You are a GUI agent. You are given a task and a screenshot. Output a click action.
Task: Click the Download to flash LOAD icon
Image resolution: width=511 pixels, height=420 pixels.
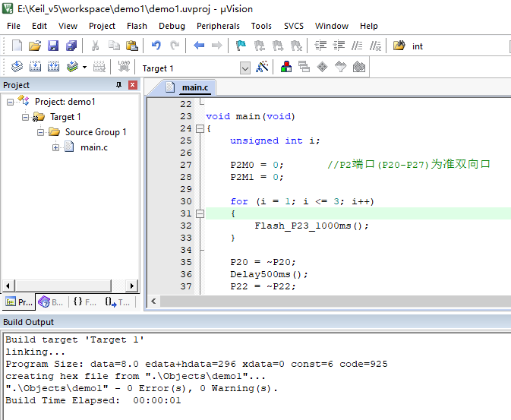coord(124,67)
